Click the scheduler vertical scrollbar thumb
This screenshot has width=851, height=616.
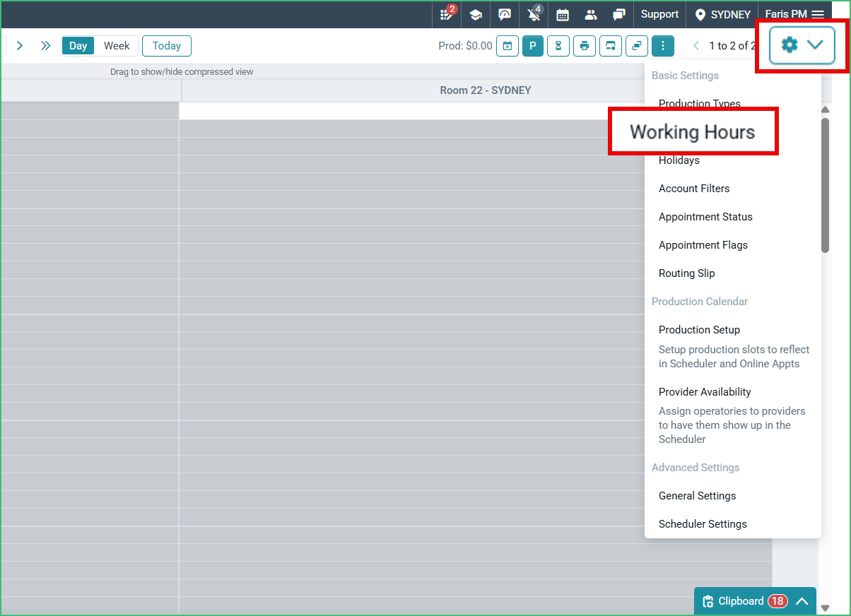pos(825,185)
